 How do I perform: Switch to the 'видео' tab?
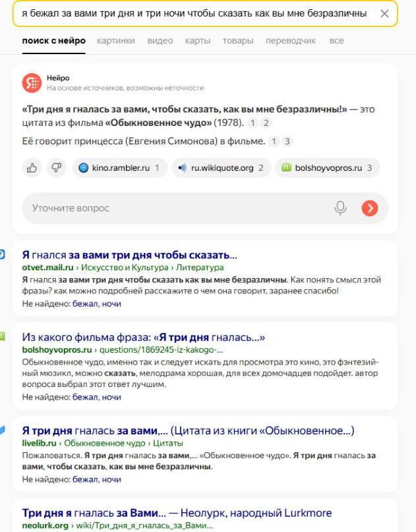(x=160, y=41)
